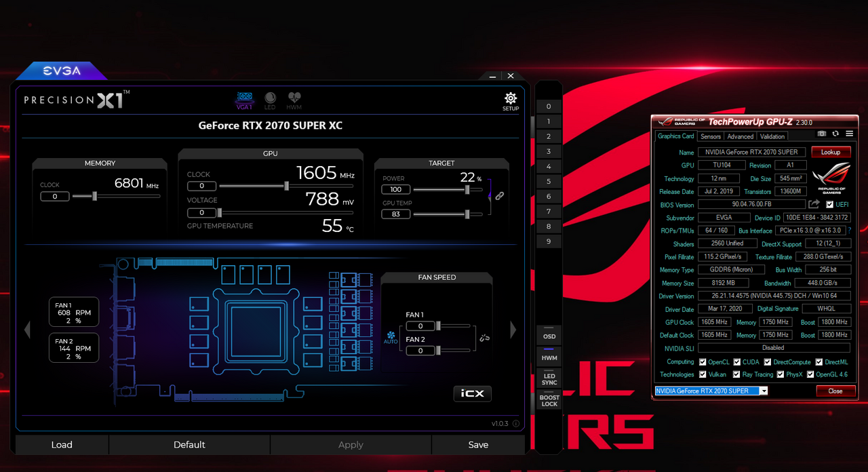Click the BIOS export share icon

click(x=814, y=204)
